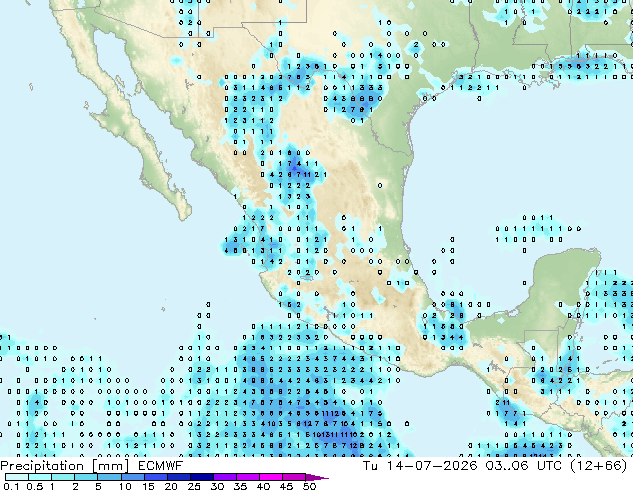Click the 'Tu 14-07-2026' date text
The width and height of the screenshot is (634, 490).
(x=420, y=466)
